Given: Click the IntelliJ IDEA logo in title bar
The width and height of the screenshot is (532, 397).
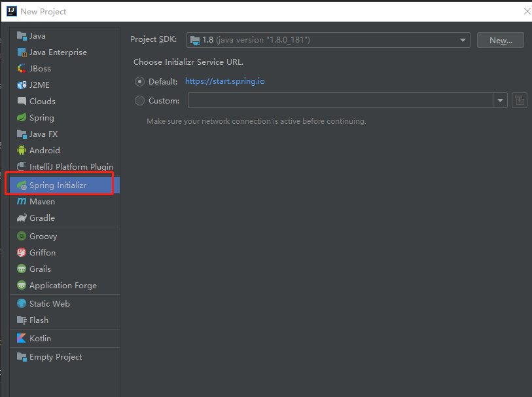Looking at the screenshot, I should (12, 11).
